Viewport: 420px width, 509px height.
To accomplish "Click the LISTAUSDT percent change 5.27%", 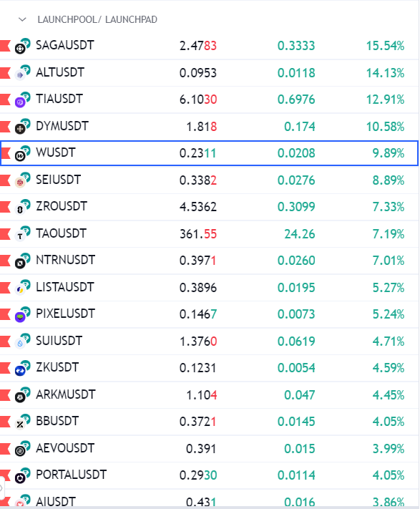I will coord(389,288).
